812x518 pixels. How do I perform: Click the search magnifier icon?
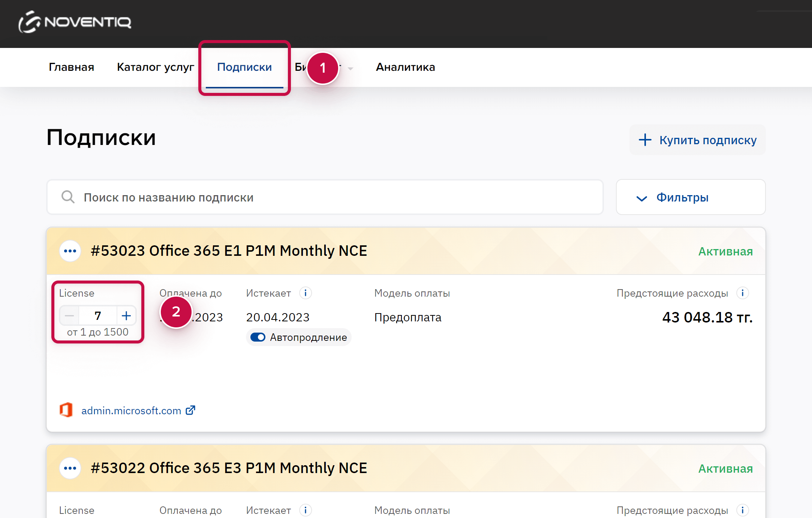pyautogui.click(x=68, y=197)
